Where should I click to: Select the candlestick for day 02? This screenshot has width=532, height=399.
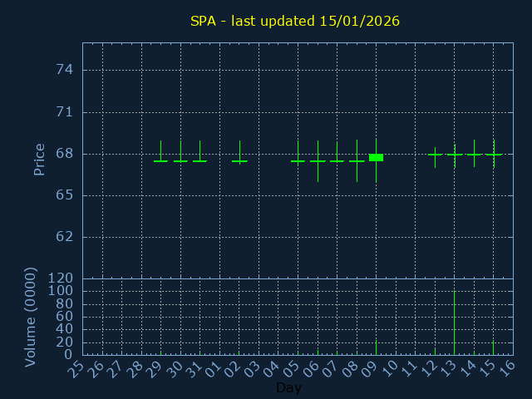tap(239, 160)
